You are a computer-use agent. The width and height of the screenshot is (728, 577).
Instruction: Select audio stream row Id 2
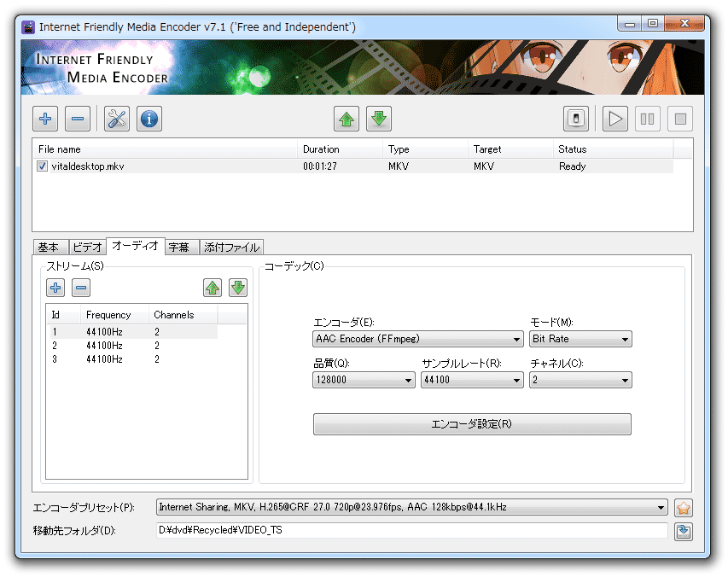tap(134, 346)
